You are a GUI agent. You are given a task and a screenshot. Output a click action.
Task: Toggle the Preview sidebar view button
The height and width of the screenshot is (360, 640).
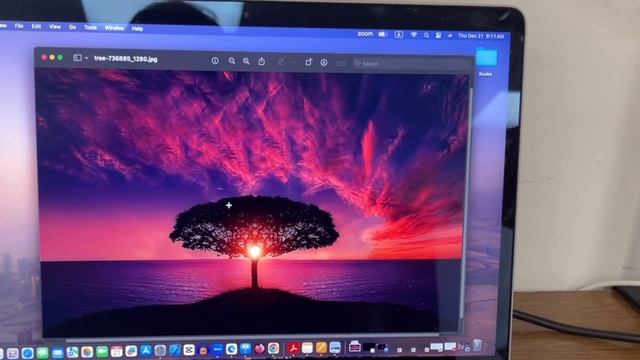coord(77,58)
